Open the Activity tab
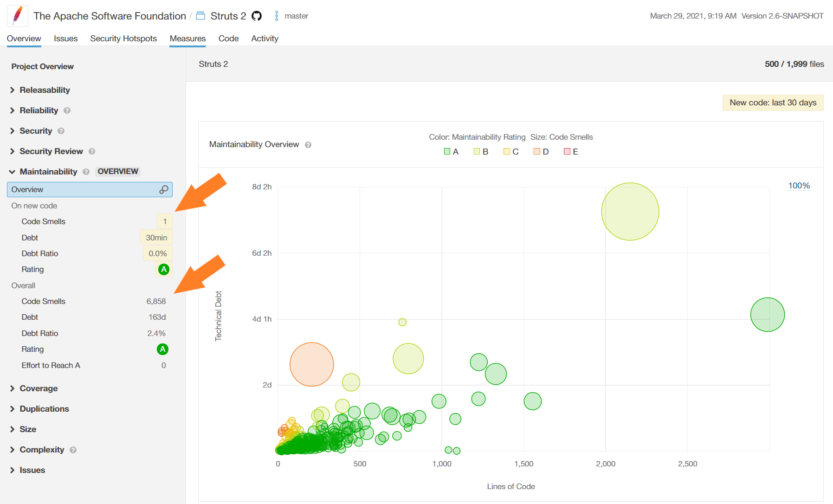Viewport: 833px width, 504px height. [265, 39]
